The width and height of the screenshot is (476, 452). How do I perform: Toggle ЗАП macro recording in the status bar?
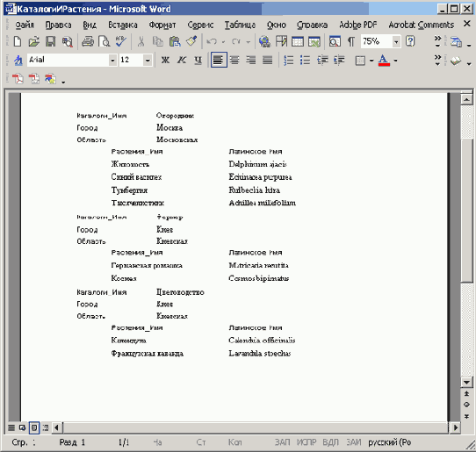tap(282, 442)
